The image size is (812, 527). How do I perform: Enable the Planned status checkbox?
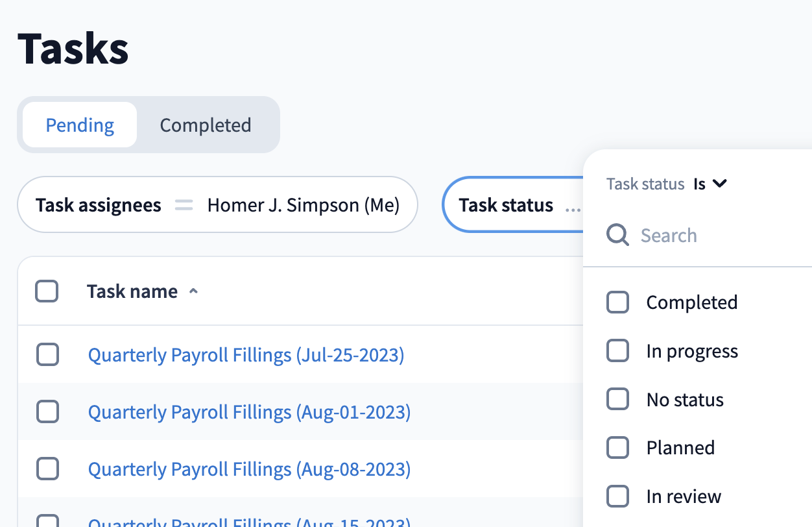tap(617, 448)
